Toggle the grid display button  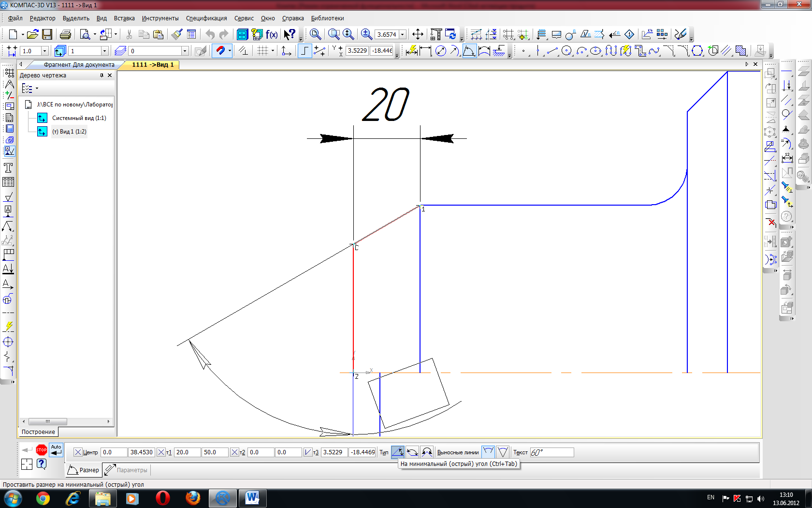click(262, 50)
